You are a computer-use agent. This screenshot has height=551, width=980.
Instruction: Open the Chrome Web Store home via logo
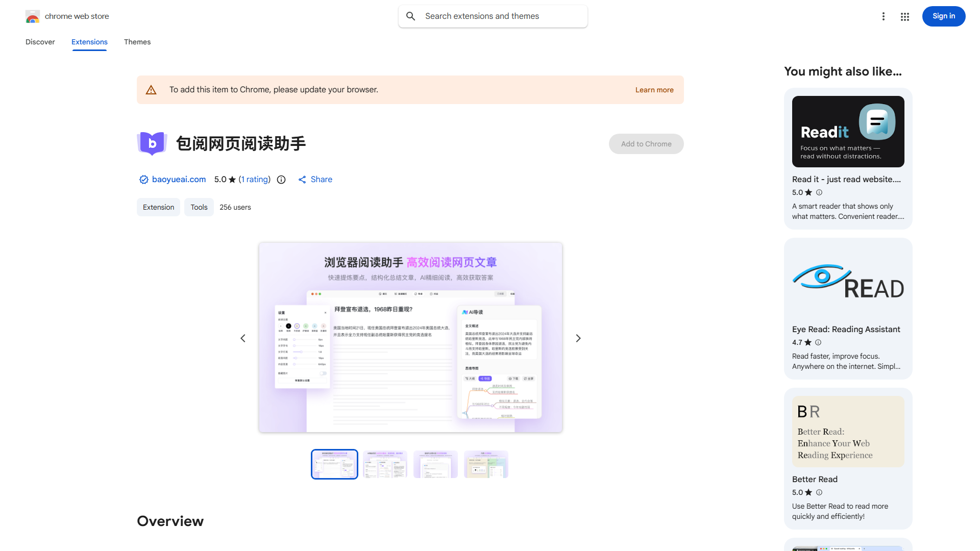[x=33, y=16]
